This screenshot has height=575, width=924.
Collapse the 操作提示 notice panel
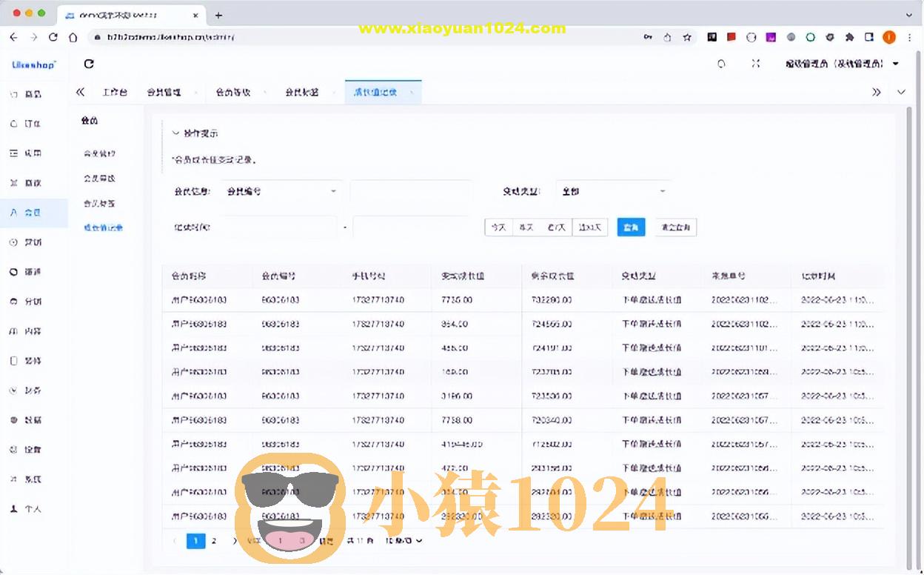[195, 133]
